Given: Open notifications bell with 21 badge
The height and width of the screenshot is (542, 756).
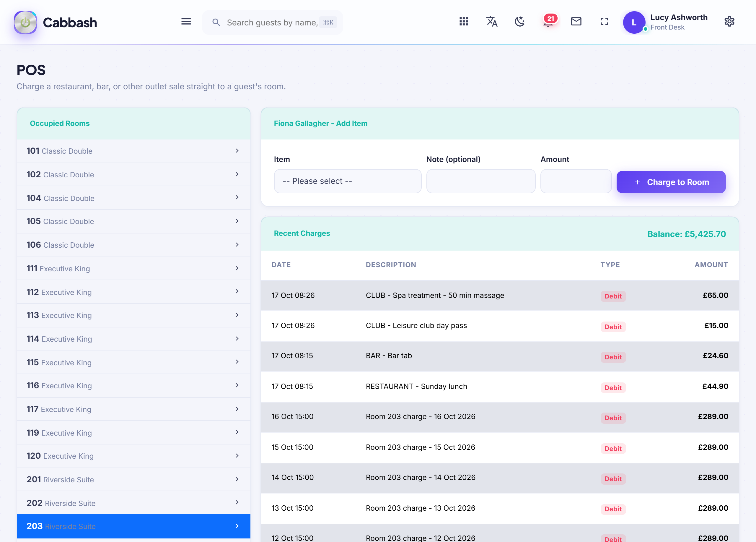Looking at the screenshot, I should tap(549, 21).
